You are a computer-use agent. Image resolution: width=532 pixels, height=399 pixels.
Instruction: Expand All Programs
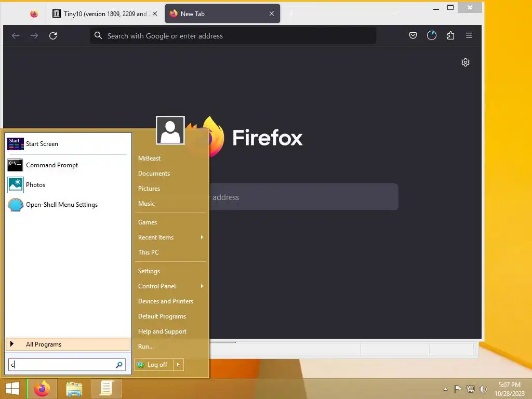point(68,344)
